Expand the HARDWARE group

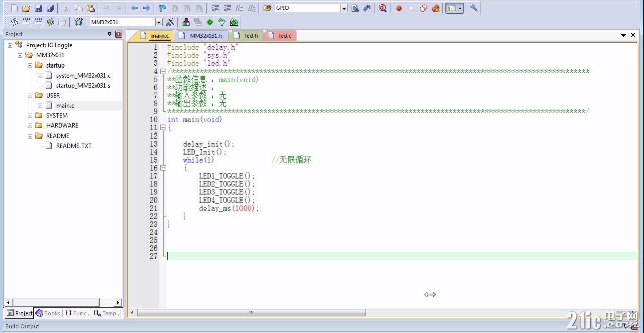pos(30,126)
